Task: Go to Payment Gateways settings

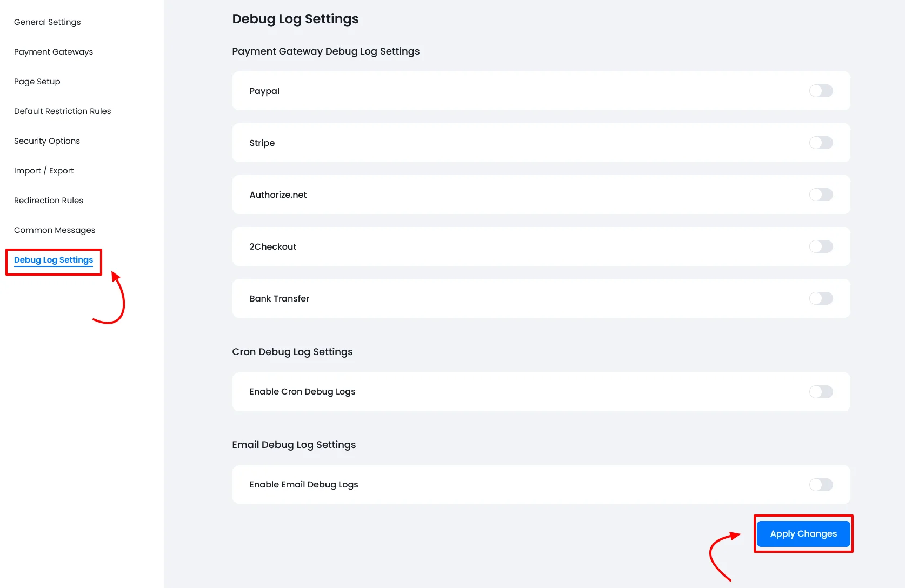Action: (x=53, y=51)
